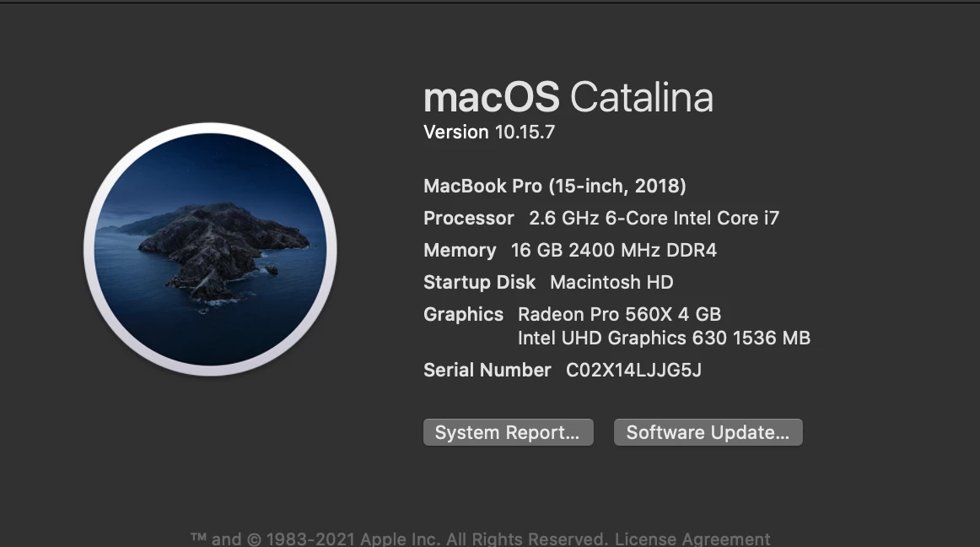Click the Startup Disk label
980x547 pixels.
tap(479, 282)
